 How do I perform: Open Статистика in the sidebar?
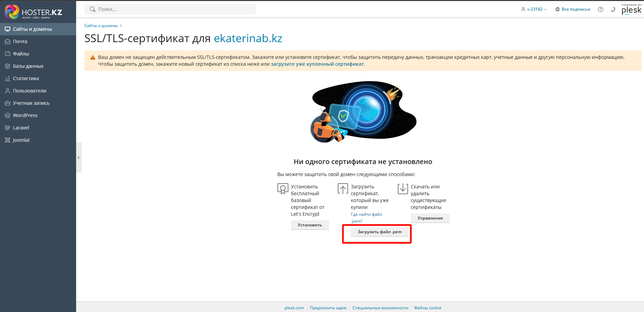pyautogui.click(x=26, y=78)
